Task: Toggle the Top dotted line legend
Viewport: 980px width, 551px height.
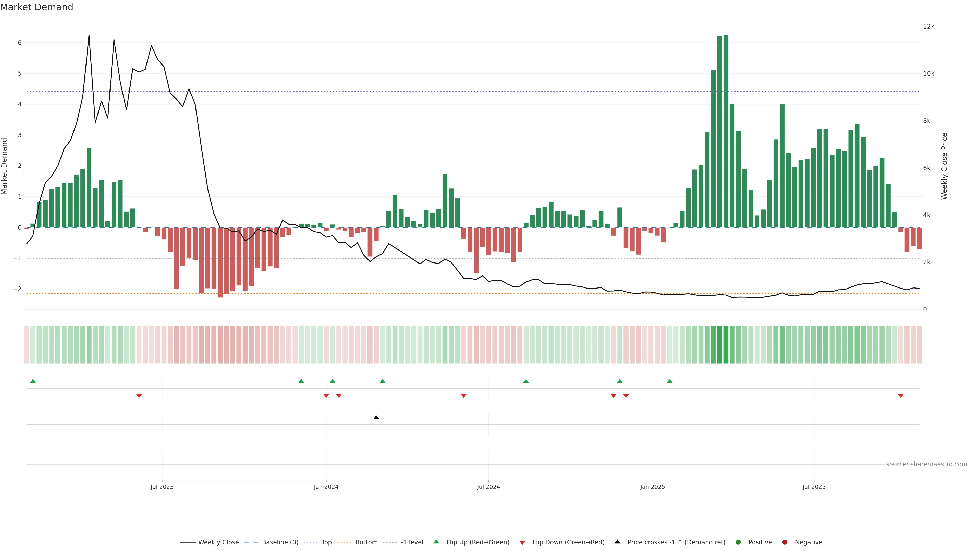Action: pos(326,542)
